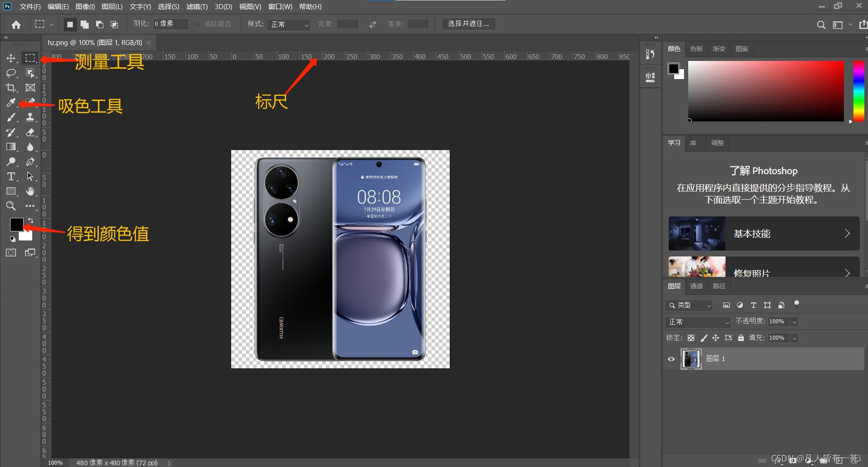The width and height of the screenshot is (868, 467).
Task: Select the History Brush tool
Action: (x=11, y=132)
